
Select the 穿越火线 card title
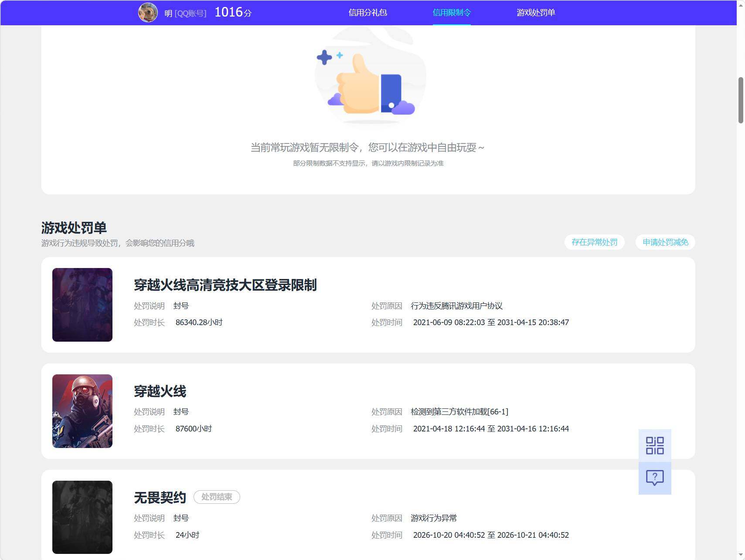[x=160, y=391]
